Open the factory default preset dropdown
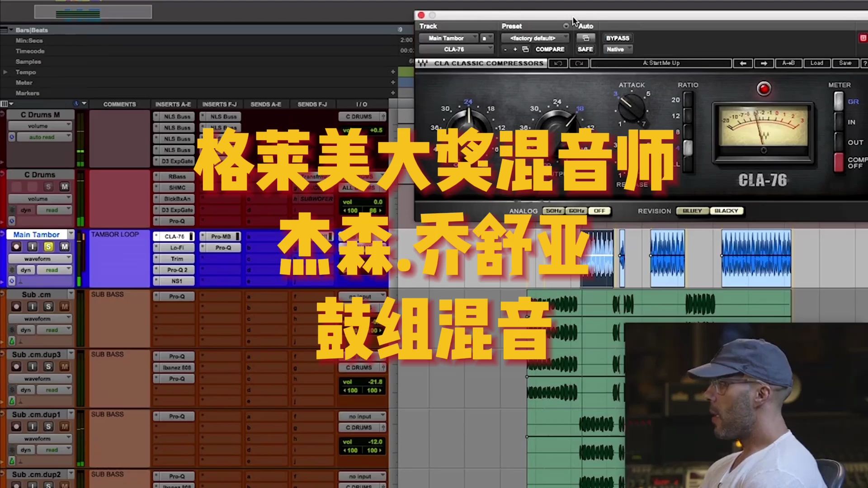 535,38
